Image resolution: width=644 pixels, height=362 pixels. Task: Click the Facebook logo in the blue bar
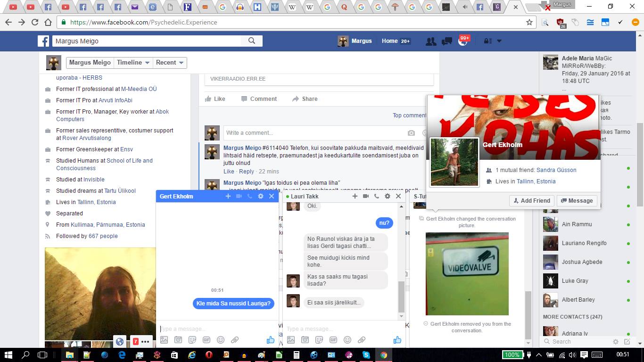pyautogui.click(x=43, y=41)
